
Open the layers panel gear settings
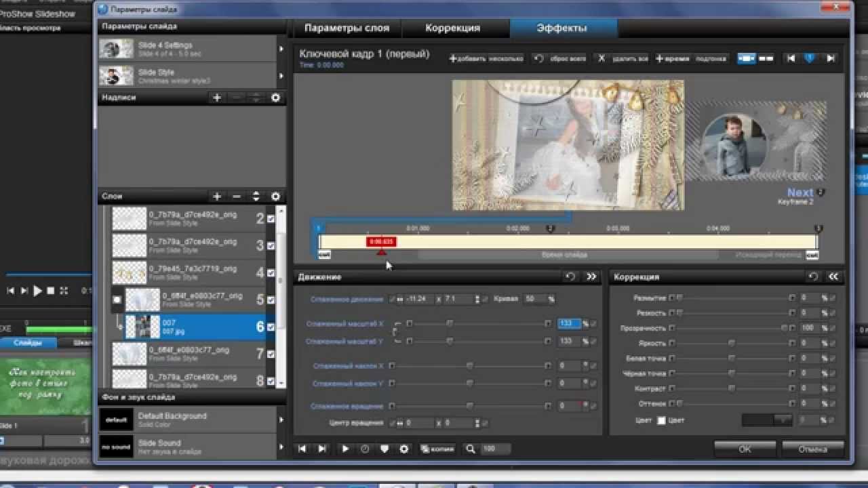click(x=275, y=197)
